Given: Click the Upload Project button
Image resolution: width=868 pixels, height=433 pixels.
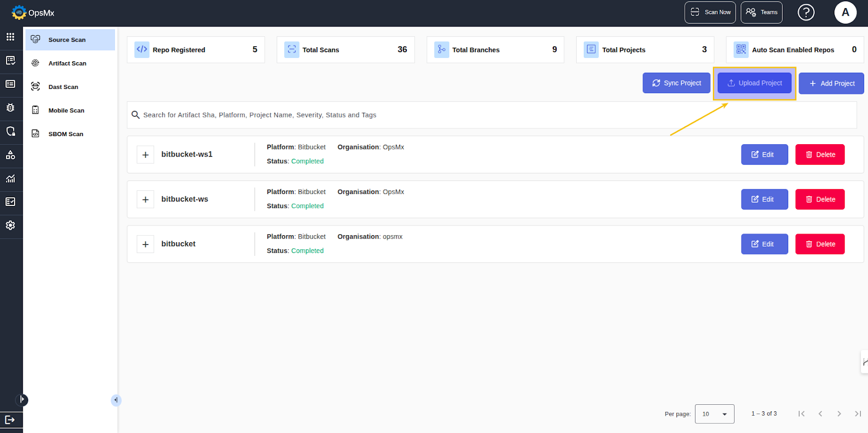Looking at the screenshot, I should [x=754, y=83].
